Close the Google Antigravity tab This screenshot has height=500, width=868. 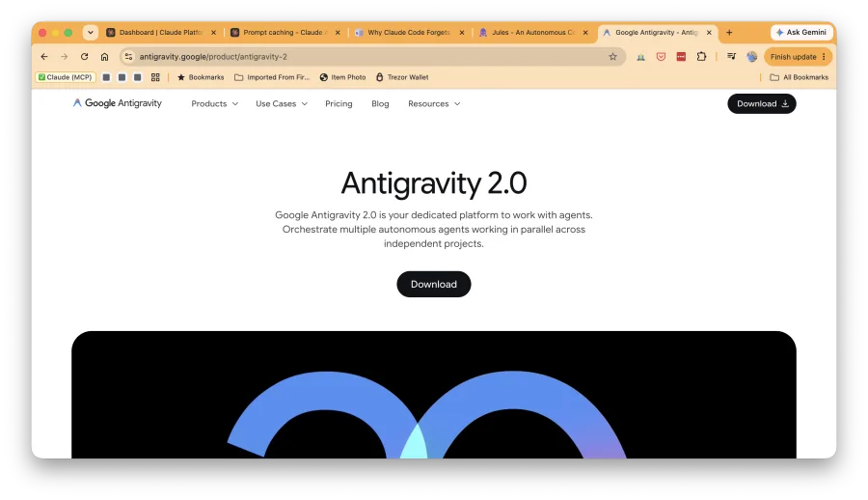pos(709,33)
